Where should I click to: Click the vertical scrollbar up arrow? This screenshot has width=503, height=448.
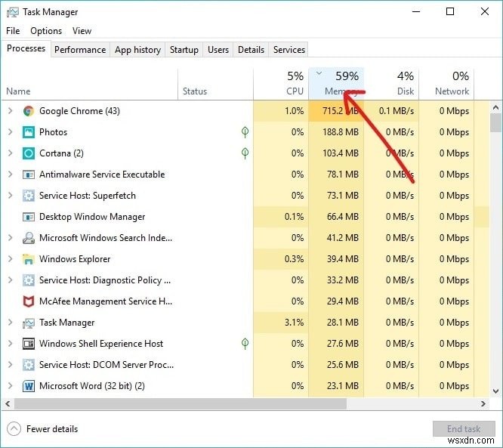(496, 108)
